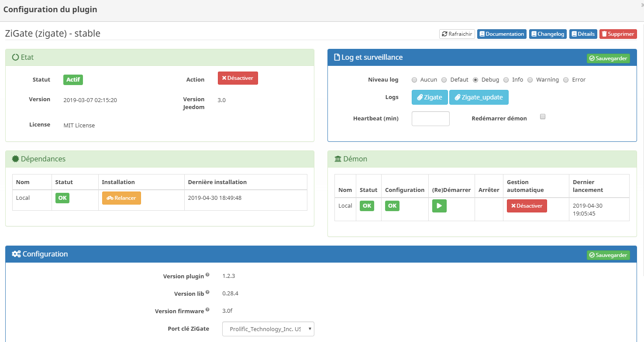Viewport: 644px width, 342px height.
Task: Click the Dernier lancement date value
Action: 588,209
